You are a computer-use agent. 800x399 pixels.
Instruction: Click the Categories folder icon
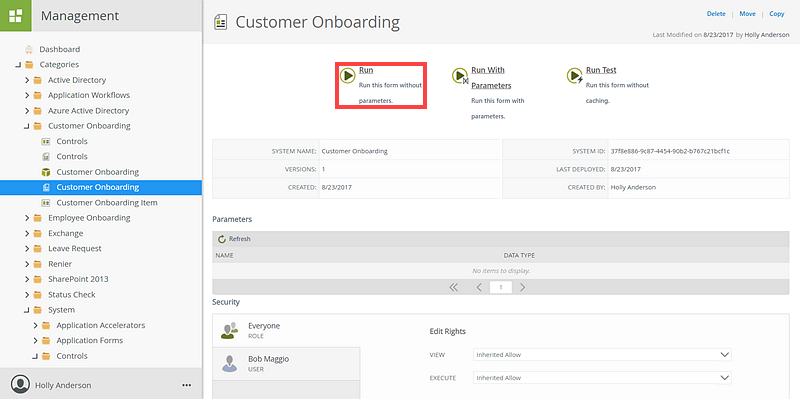(x=29, y=65)
